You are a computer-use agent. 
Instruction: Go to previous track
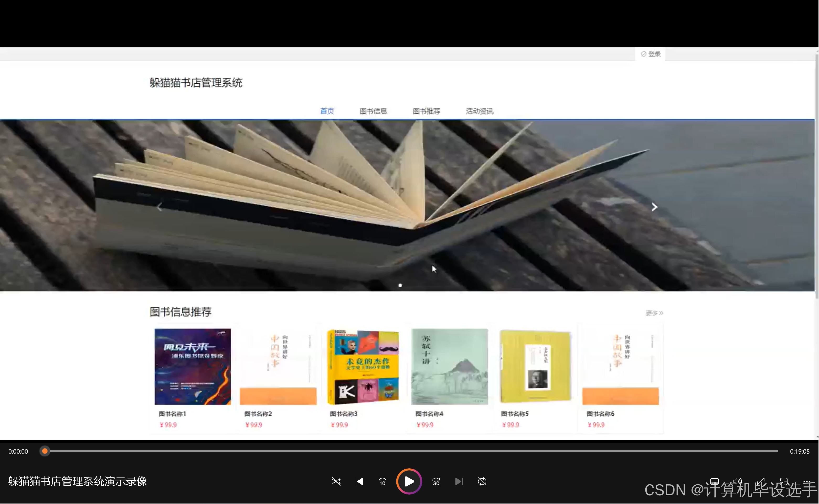[x=359, y=481]
